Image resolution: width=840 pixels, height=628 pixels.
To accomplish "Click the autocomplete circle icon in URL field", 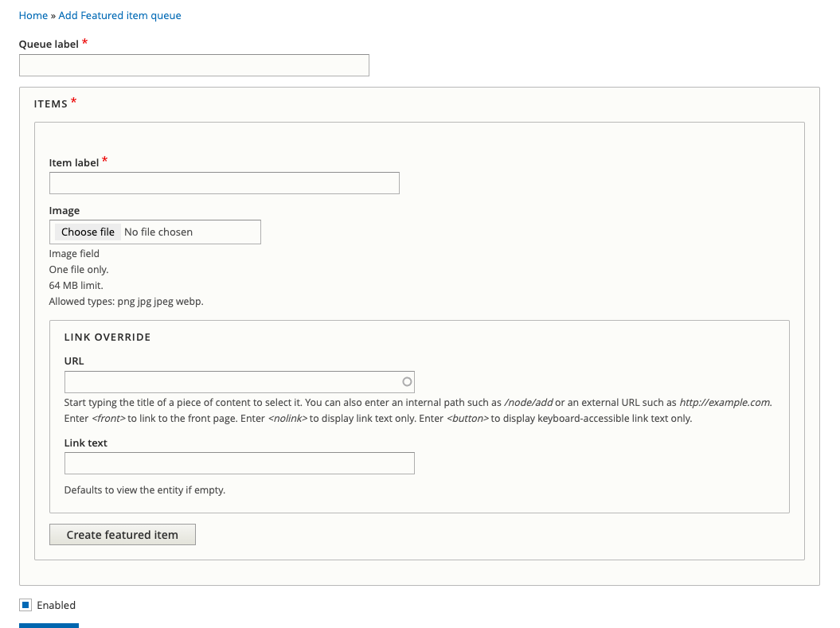I will (x=407, y=382).
